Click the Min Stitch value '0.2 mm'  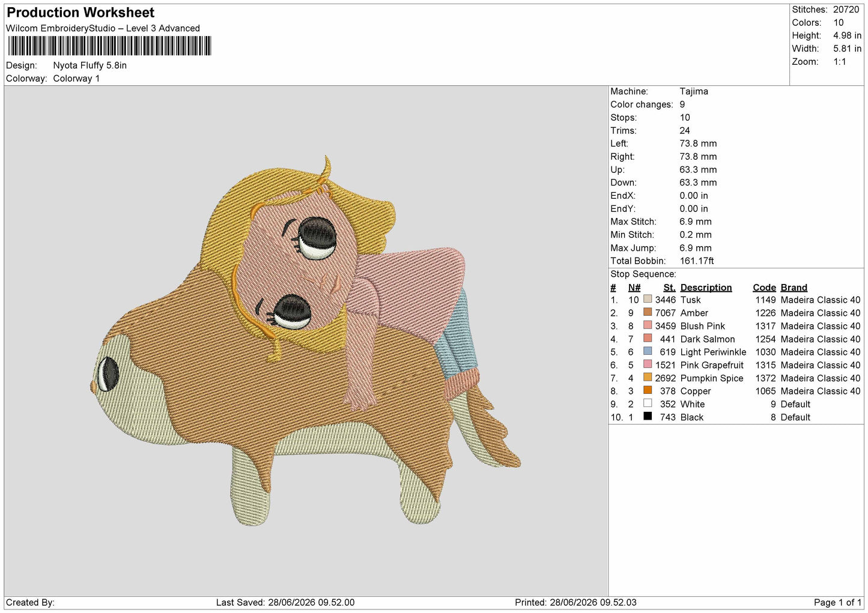pyautogui.click(x=696, y=235)
